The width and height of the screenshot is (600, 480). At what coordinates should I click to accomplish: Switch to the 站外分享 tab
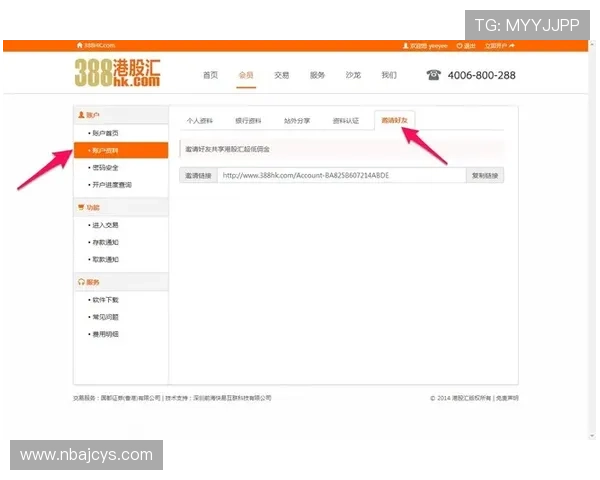click(297, 121)
